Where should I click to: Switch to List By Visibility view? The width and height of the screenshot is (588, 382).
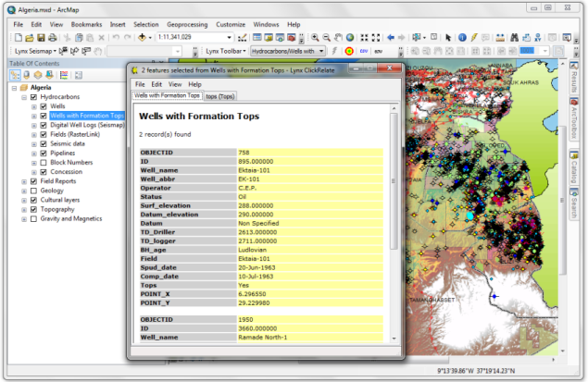37,75
